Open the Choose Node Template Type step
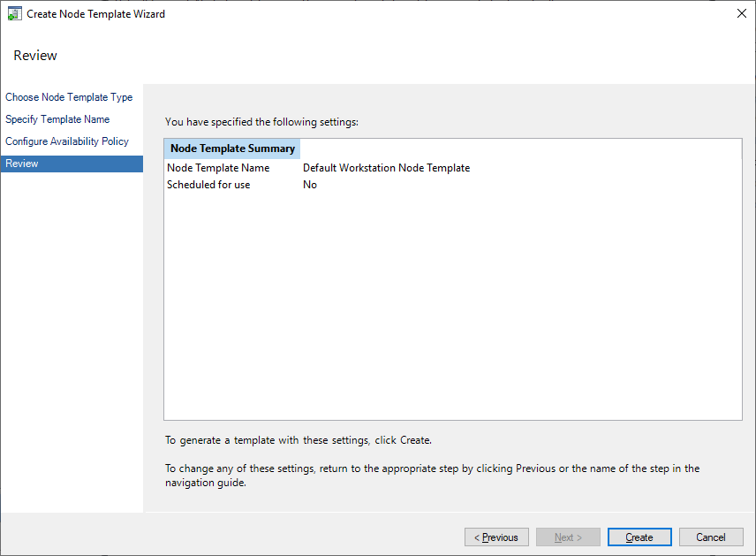This screenshot has height=556, width=756. (x=69, y=96)
